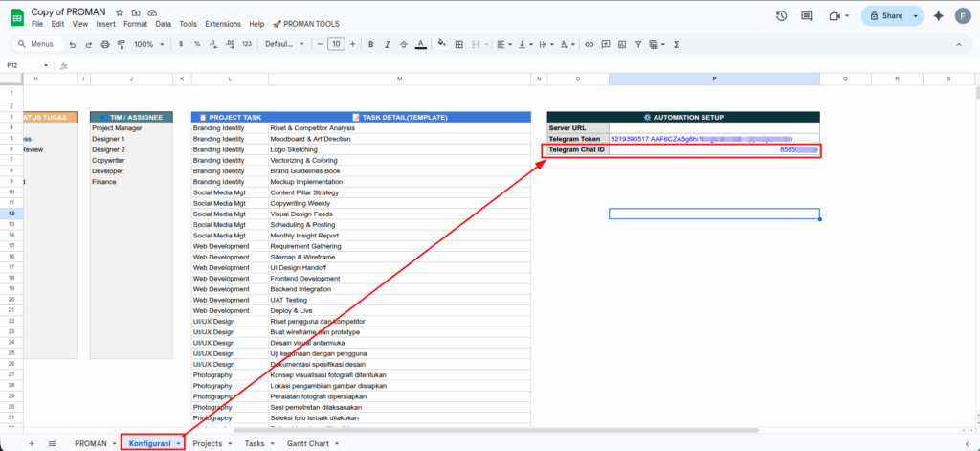Expand the Share options arrow
Image resolution: width=980 pixels, height=451 pixels.
click(916, 16)
